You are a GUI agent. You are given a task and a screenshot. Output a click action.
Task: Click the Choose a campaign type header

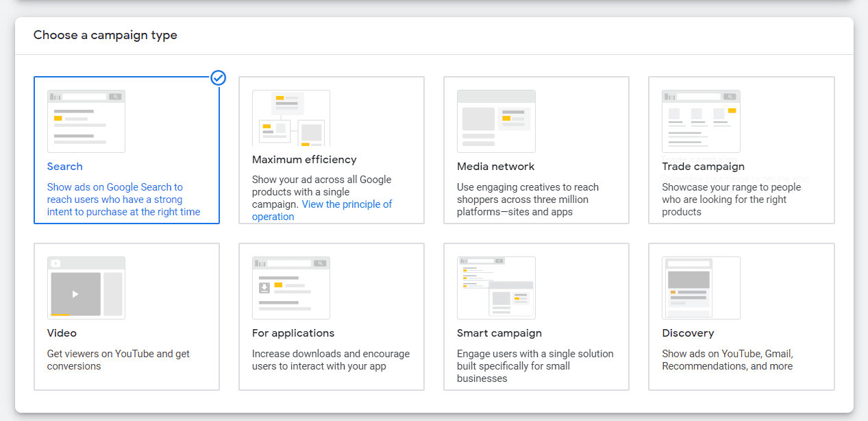point(106,34)
